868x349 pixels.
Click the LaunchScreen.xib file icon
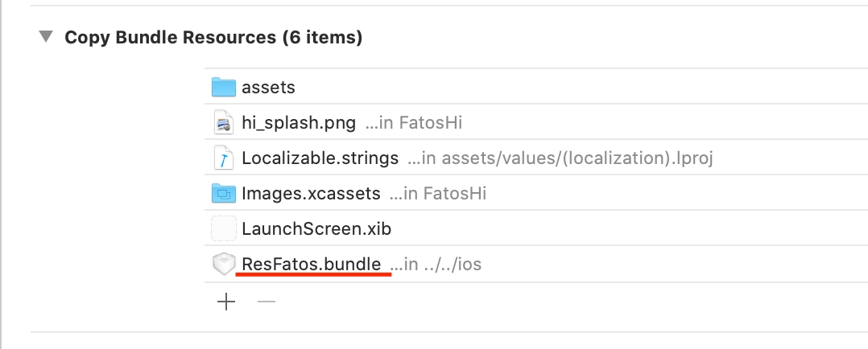(223, 229)
